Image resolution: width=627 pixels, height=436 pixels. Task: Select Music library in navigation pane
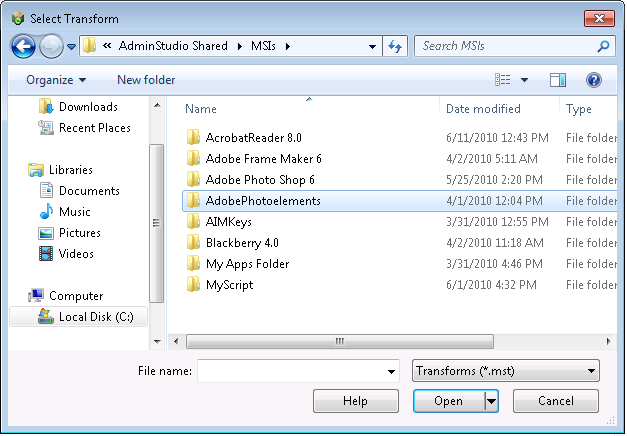click(74, 212)
